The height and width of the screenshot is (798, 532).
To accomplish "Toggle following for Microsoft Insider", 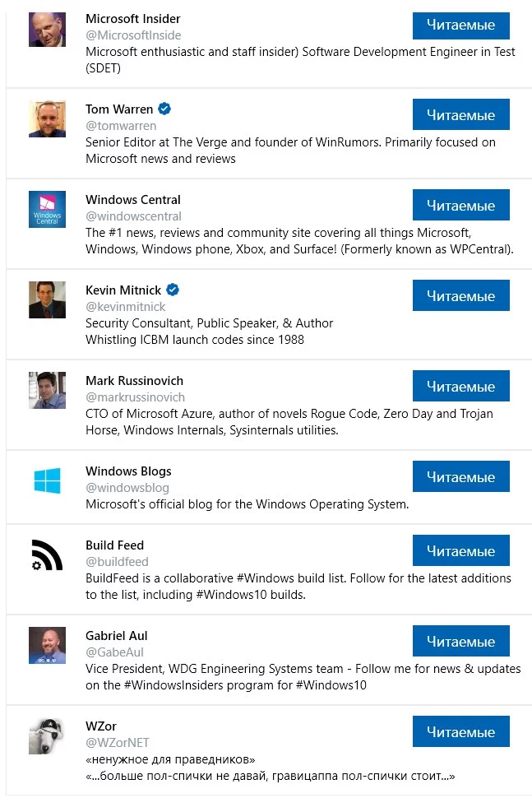I will (x=460, y=25).
